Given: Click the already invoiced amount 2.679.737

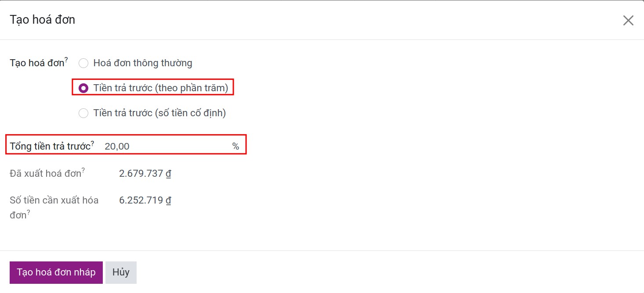Looking at the screenshot, I should tap(141, 174).
